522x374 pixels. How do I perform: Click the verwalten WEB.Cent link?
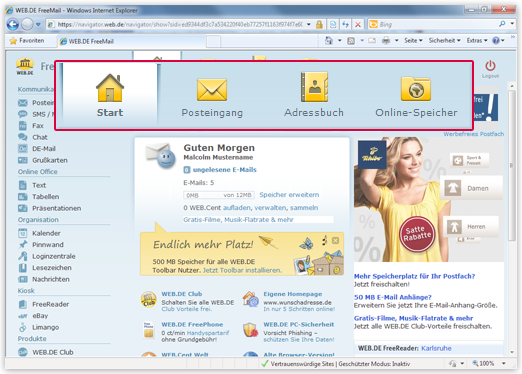(270, 208)
